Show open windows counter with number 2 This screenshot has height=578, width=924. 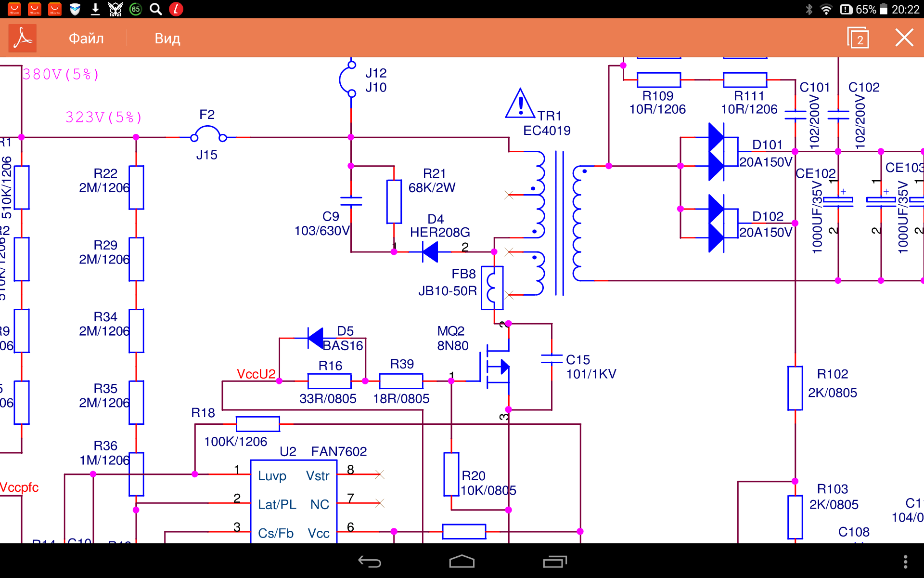click(x=858, y=38)
